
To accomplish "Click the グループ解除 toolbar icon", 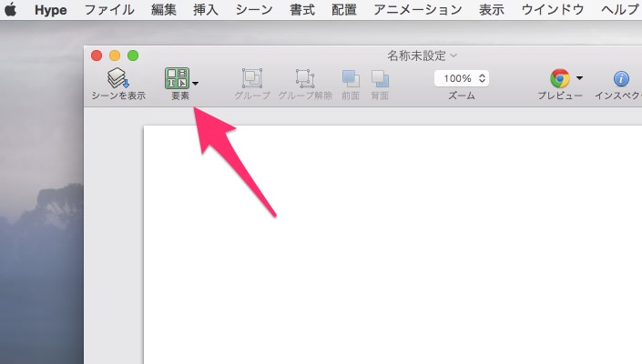I will 305,78.
